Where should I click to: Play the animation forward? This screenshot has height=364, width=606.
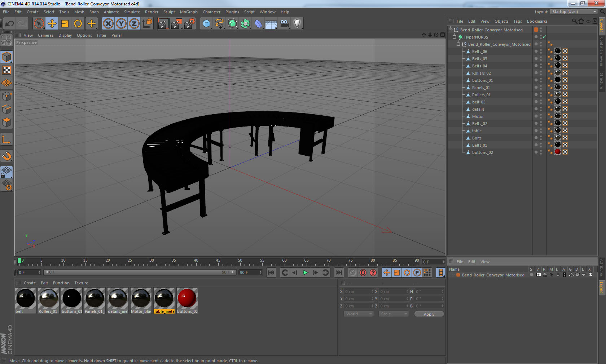tap(305, 272)
